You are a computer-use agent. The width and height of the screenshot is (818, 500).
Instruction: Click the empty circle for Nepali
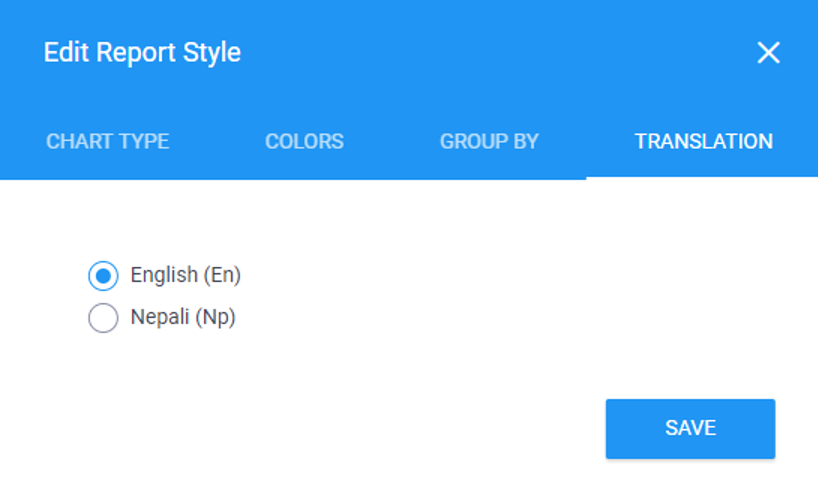pyautogui.click(x=103, y=319)
